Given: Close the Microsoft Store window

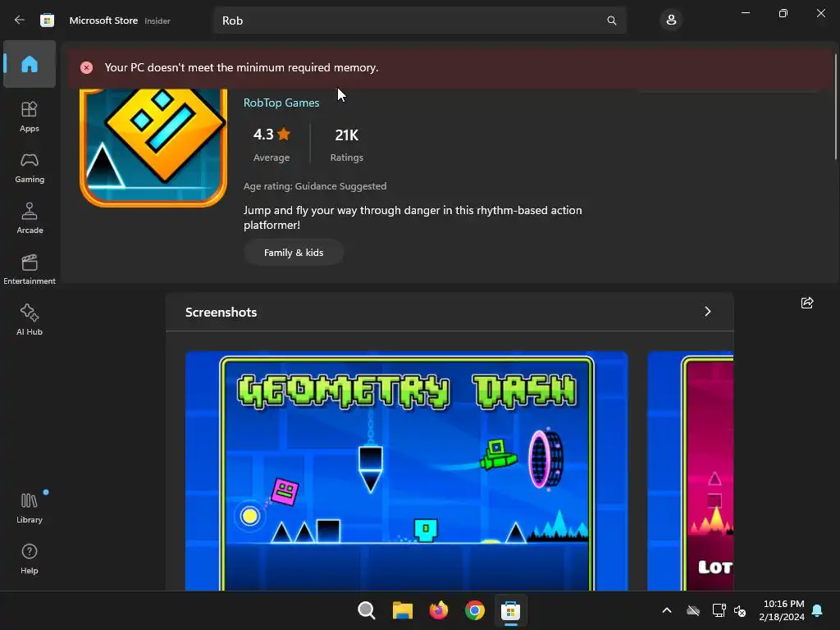Looking at the screenshot, I should 820,13.
